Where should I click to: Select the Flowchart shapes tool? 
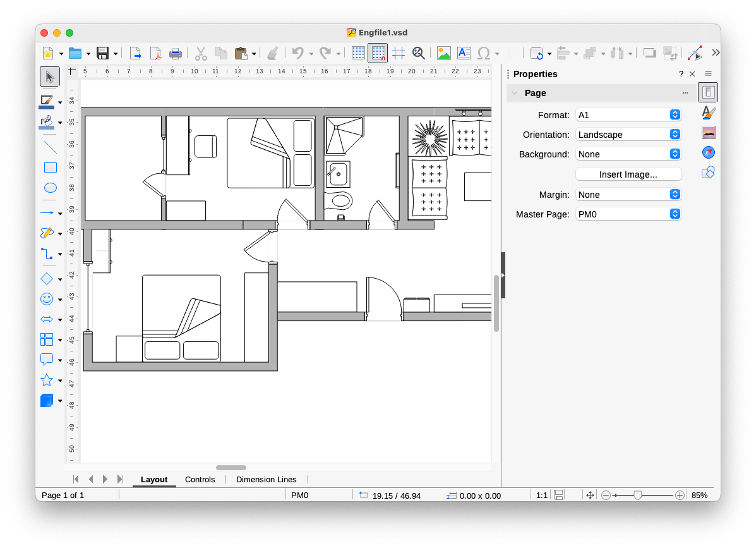tap(47, 339)
